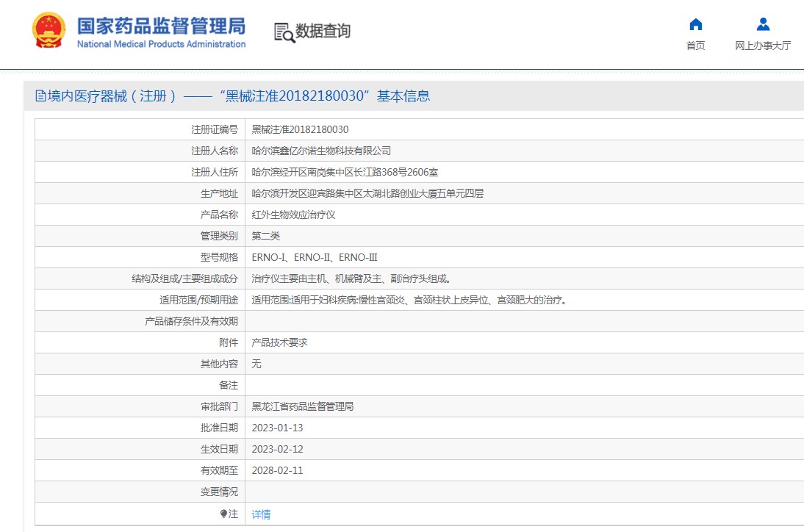The image size is (804, 532).
Task: Click product name 红外生物效应治疗仪
Action: [x=293, y=215]
